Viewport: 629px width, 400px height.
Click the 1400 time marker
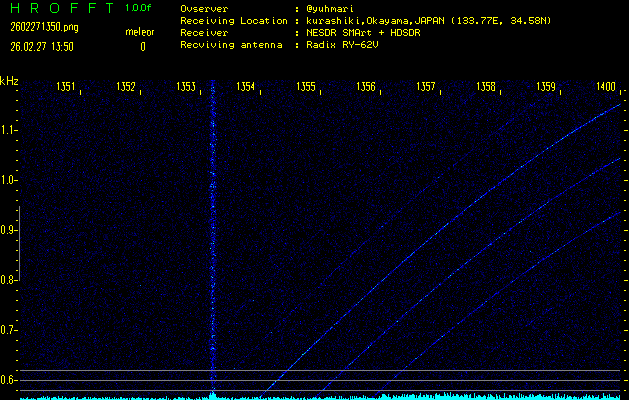pyautogui.click(x=605, y=88)
